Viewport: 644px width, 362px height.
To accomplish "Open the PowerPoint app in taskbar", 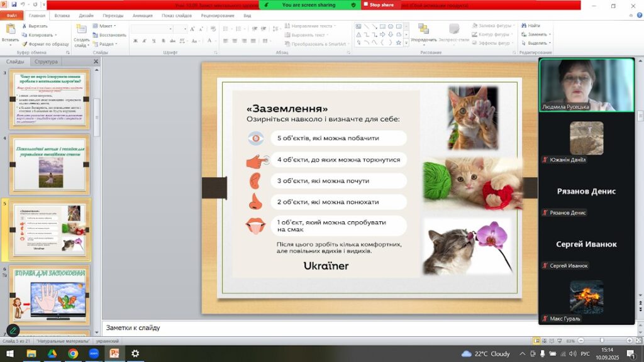I will pyautogui.click(x=114, y=353).
